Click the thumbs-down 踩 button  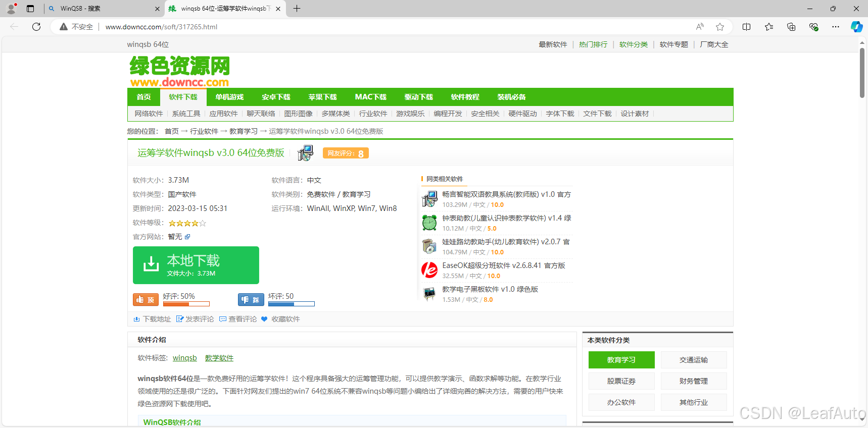tap(251, 300)
